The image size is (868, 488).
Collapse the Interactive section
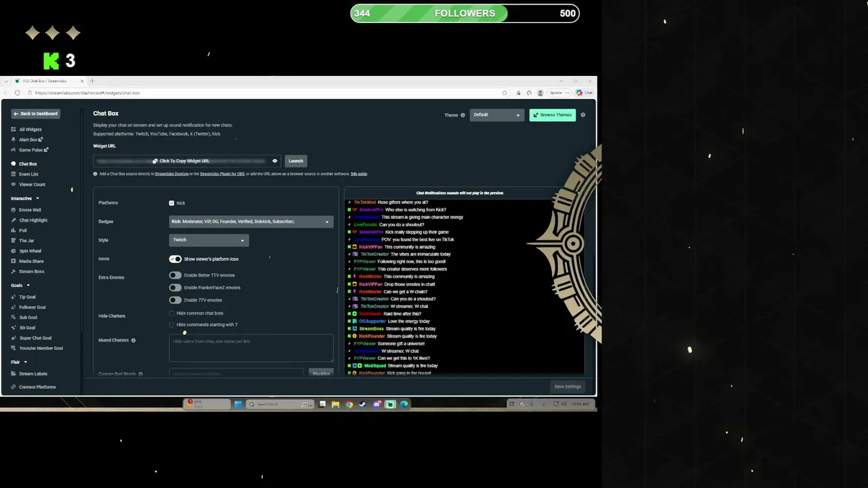(x=37, y=199)
